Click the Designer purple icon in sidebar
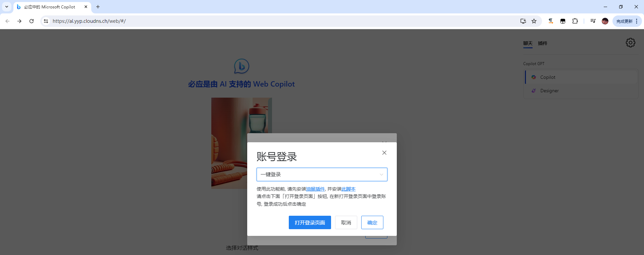This screenshot has height=255, width=644. pyautogui.click(x=534, y=91)
